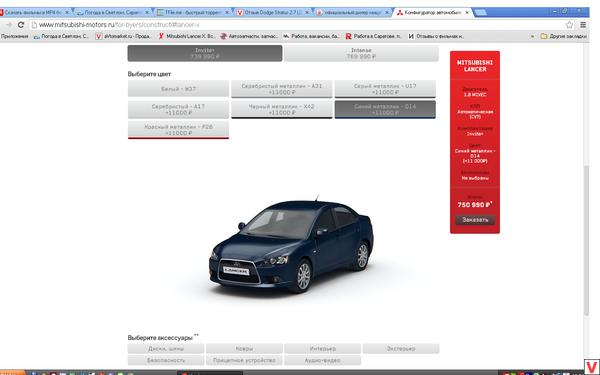Screen dimensions: 600x375
Task: Open the Погода в Светлом bookmark
Action: (61, 36)
